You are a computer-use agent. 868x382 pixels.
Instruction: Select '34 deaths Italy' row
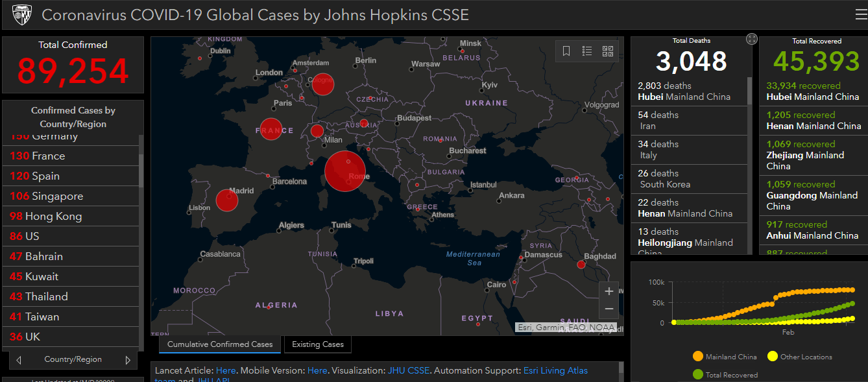[689, 150]
